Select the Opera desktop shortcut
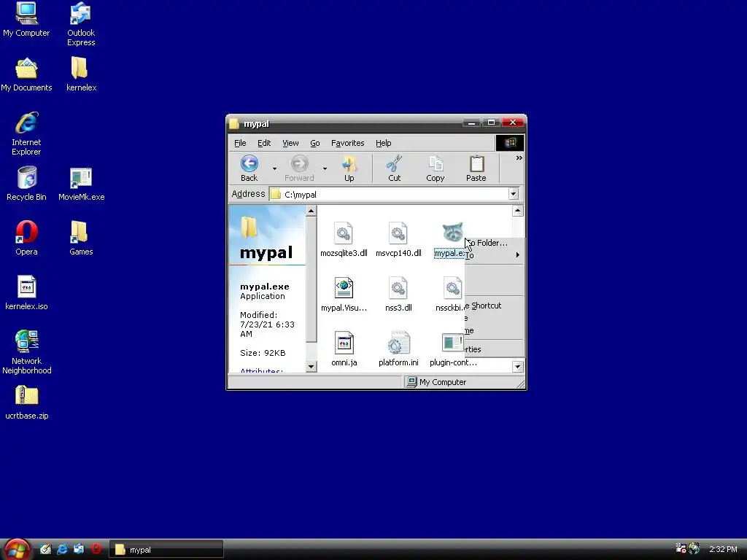This screenshot has height=560, width=747. 26,238
